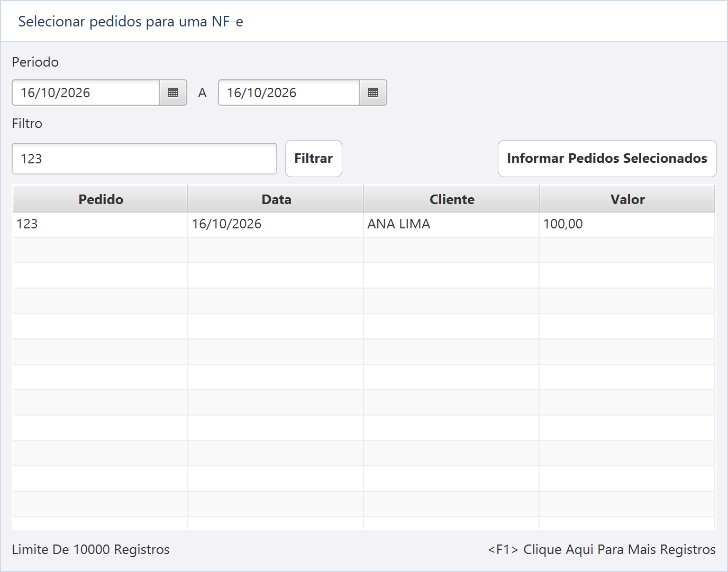The height and width of the screenshot is (572, 728).
Task: Click the Selecionar pedidos para uma NF-e title
Action: click(131, 22)
